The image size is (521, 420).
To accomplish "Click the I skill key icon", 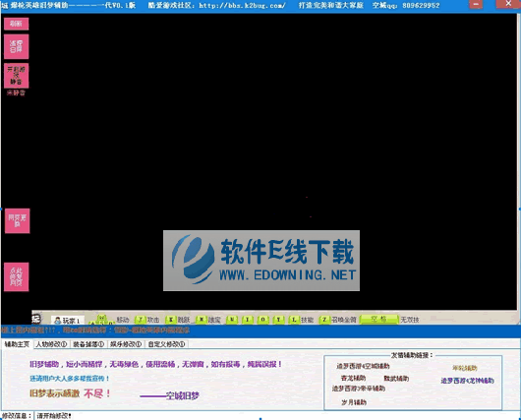I will [x=247, y=320].
